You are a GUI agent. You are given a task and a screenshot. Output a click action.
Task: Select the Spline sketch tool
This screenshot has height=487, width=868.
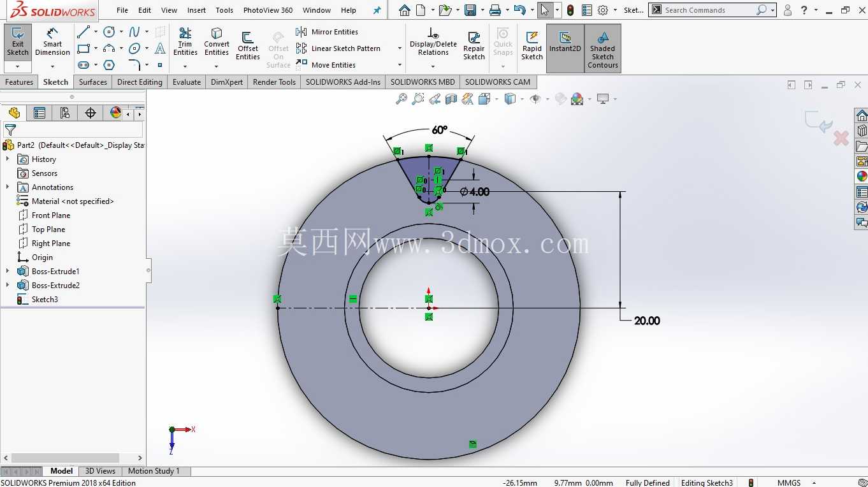coord(134,32)
